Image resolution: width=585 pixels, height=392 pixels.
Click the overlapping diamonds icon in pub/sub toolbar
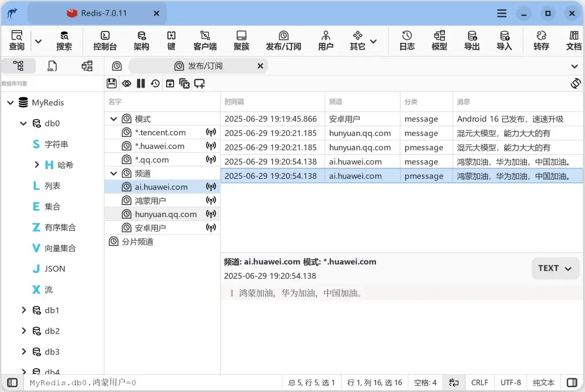(126, 83)
